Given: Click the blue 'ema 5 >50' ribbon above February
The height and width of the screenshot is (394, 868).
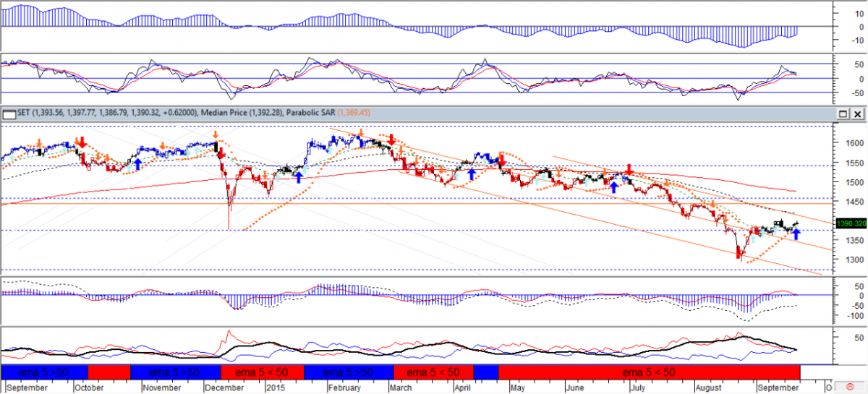Looking at the screenshot, I should pos(348,372).
